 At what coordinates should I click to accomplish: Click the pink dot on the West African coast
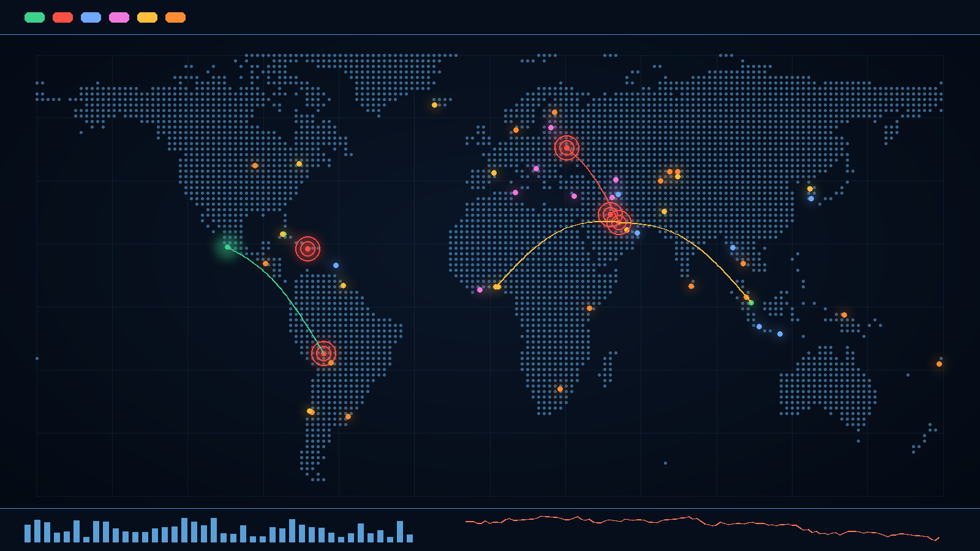pyautogui.click(x=480, y=290)
